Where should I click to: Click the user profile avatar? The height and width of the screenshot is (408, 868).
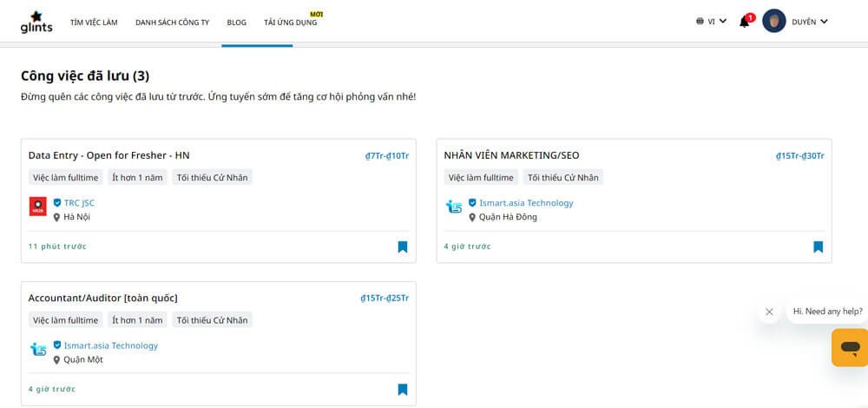[x=773, y=22]
